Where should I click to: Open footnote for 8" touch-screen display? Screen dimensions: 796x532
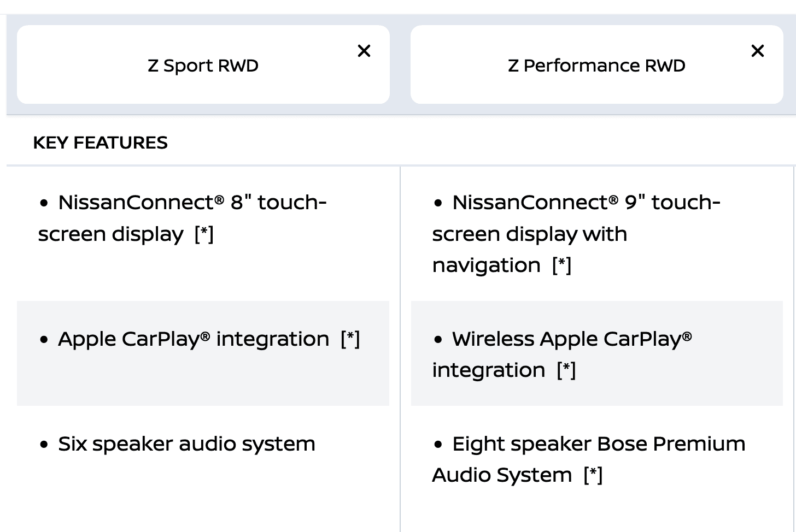204,234
